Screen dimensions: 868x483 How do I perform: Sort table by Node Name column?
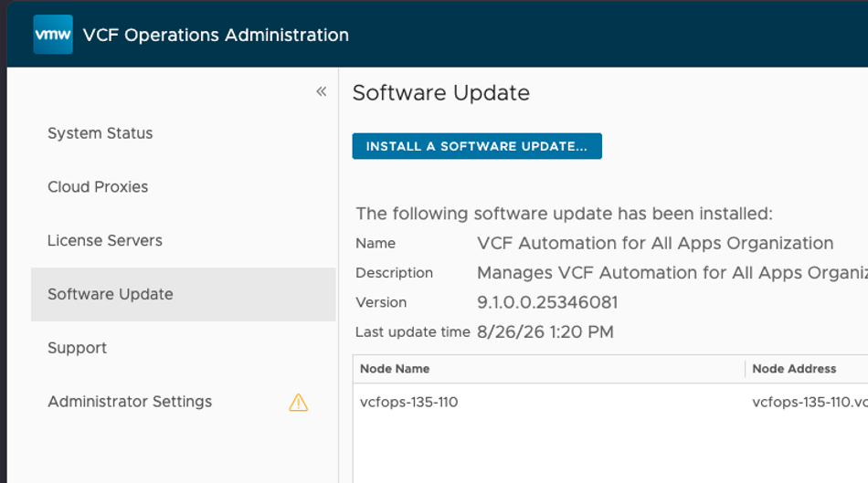(395, 369)
